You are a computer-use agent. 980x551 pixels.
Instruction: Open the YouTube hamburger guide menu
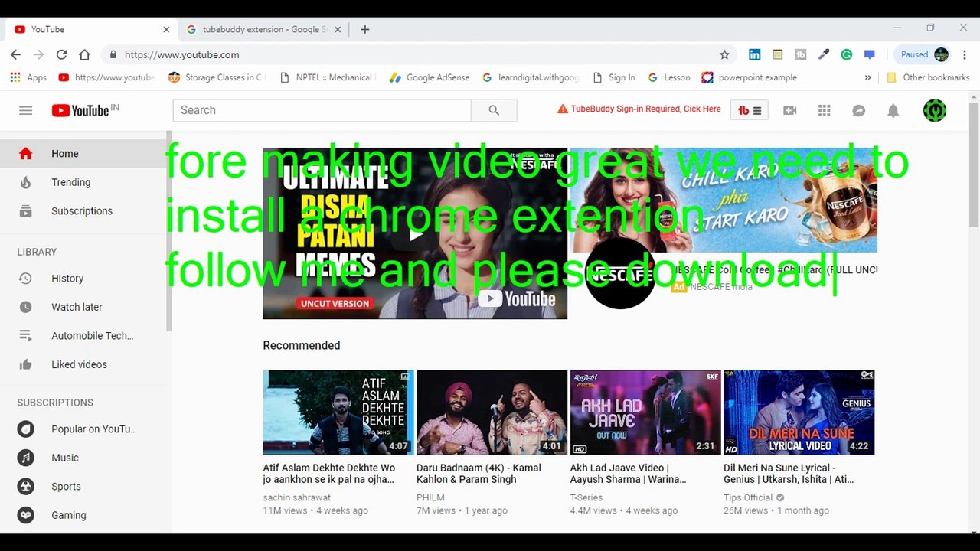[x=25, y=110]
